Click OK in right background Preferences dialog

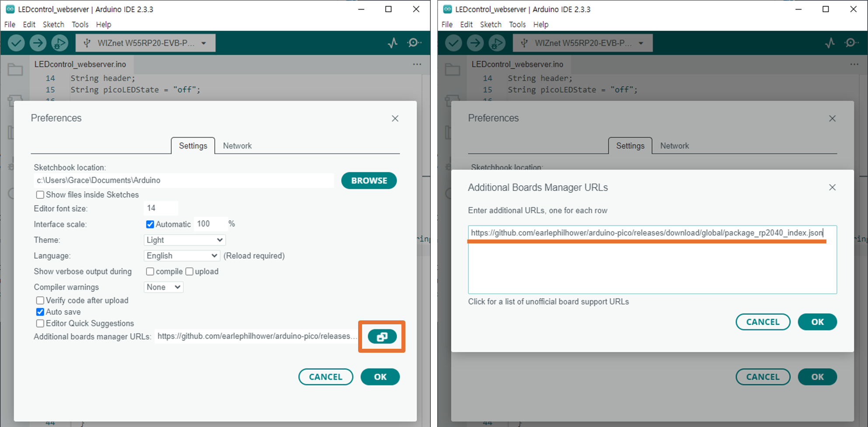tap(817, 377)
